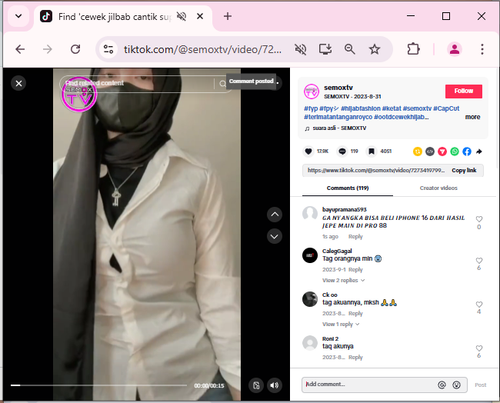View site information icon in address bar
This screenshot has height=403, width=500.
tap(108, 49)
